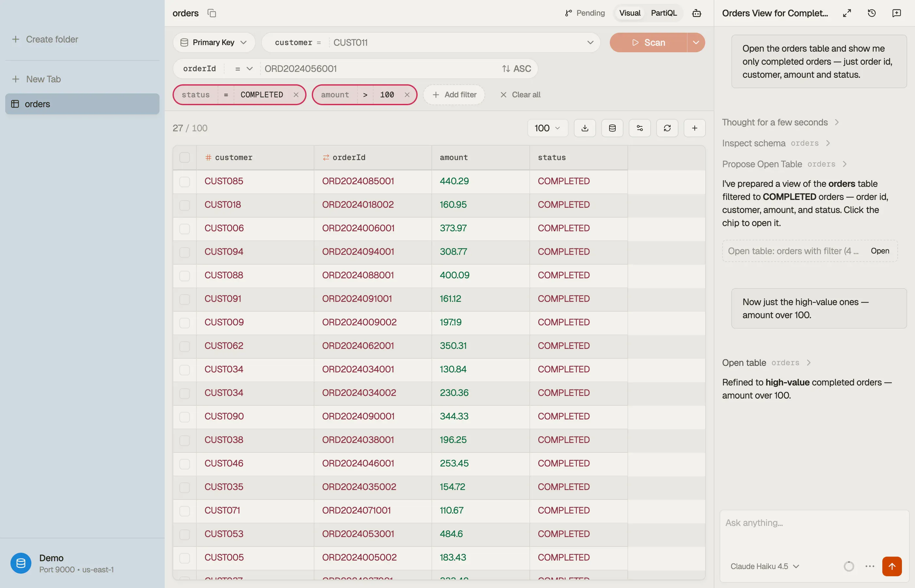Screen dimensions: 915x588
Task: Toggle the ASC sort order
Action: pos(516,69)
